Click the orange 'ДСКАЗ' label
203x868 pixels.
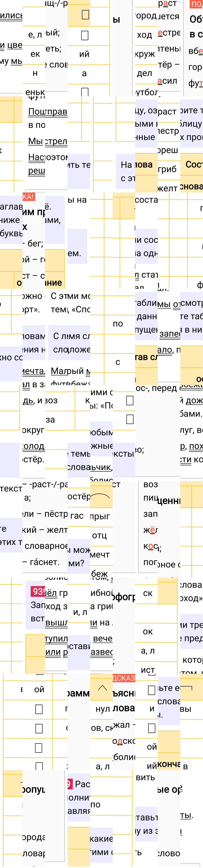tap(124, 678)
